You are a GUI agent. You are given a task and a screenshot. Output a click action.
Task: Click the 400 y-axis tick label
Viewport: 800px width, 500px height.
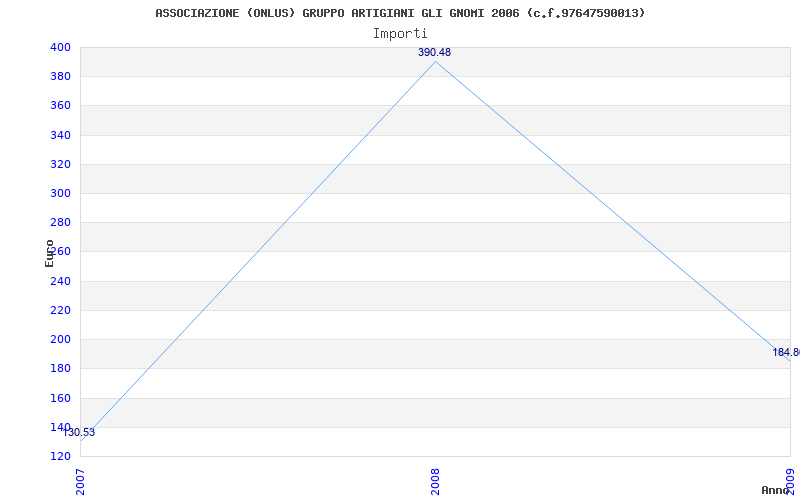60,47
